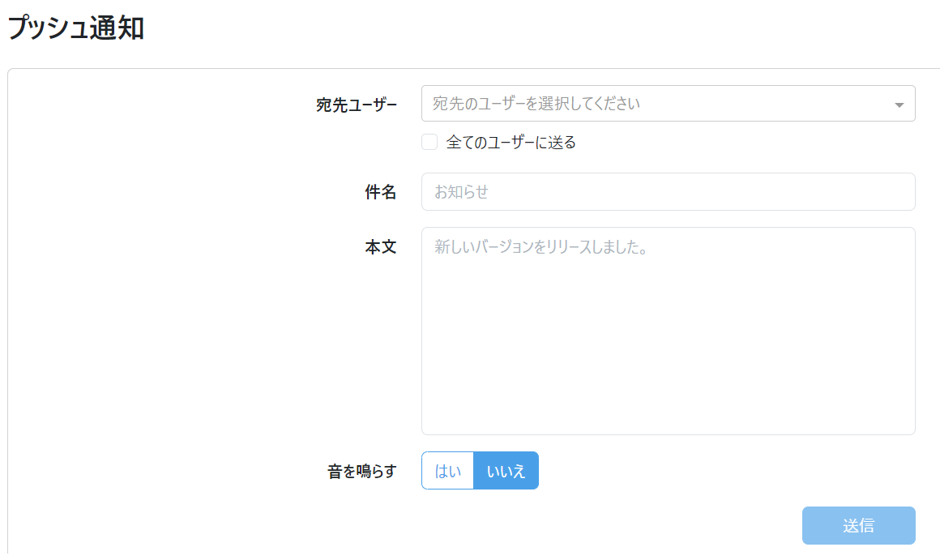Image resolution: width=940 pixels, height=560 pixels.
Task: Click the 全てのユーザーに送る label text
Action: [511, 143]
